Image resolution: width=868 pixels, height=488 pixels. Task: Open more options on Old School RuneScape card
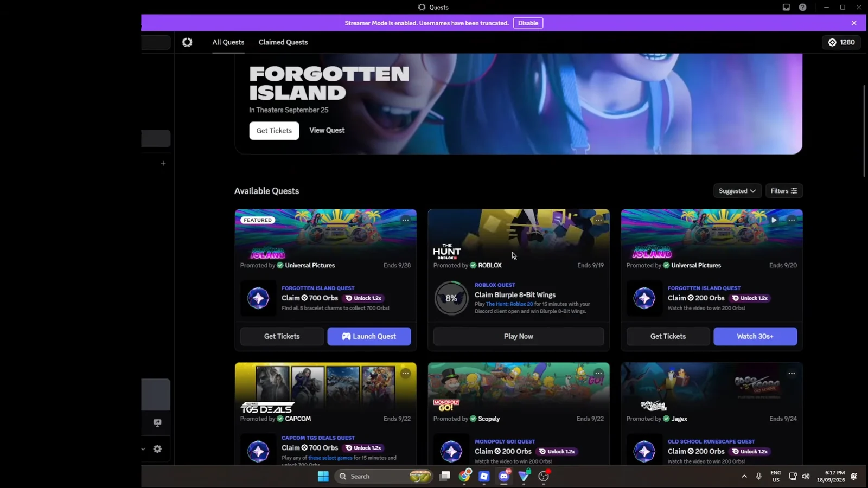click(792, 374)
